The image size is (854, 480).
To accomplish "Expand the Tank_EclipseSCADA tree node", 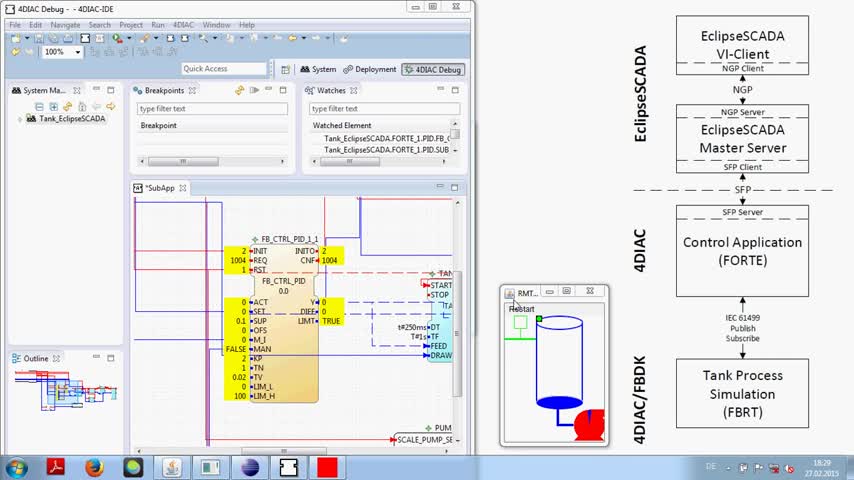I will (20, 119).
